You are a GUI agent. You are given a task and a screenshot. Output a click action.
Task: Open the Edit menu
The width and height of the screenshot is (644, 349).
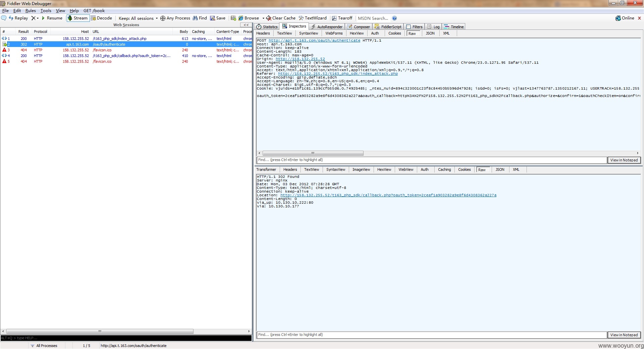coord(17,11)
